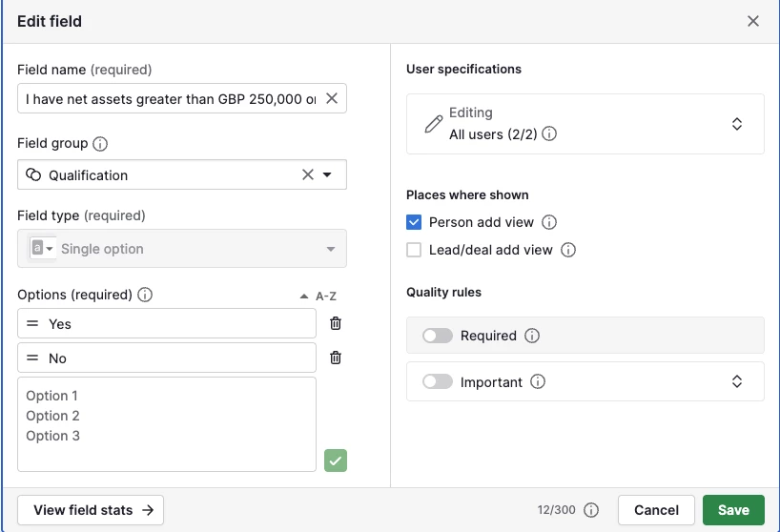Clear the field name text with X icon

332,98
